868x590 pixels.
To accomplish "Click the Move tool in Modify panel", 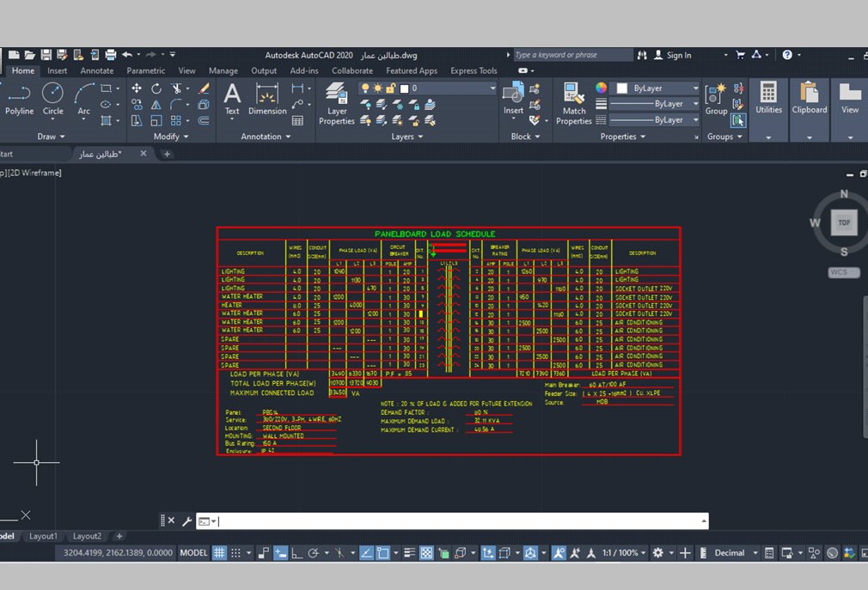I will pos(137,88).
